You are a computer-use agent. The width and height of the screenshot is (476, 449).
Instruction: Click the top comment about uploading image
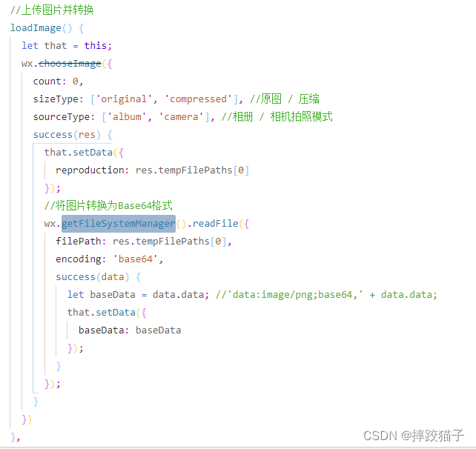[x=52, y=10]
